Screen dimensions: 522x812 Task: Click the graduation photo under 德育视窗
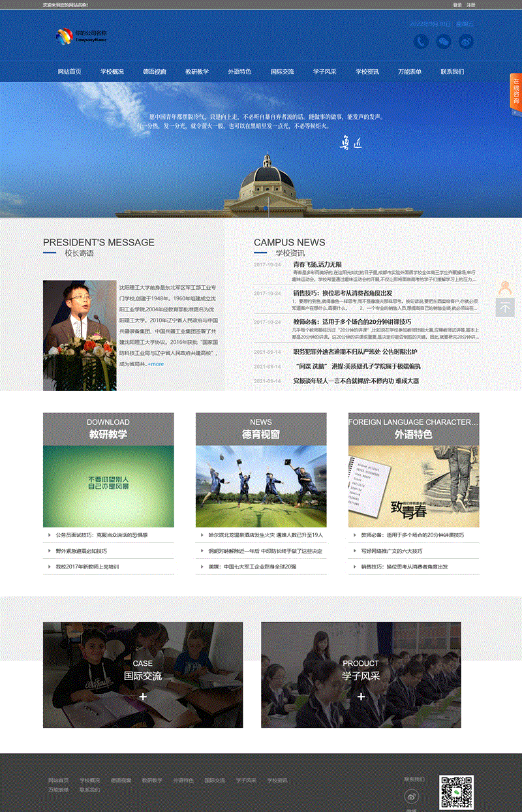point(261,486)
